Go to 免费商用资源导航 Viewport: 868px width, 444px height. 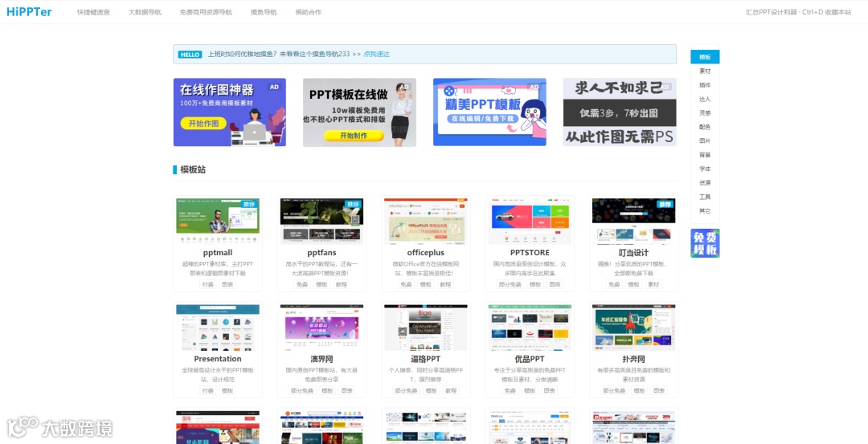[206, 12]
